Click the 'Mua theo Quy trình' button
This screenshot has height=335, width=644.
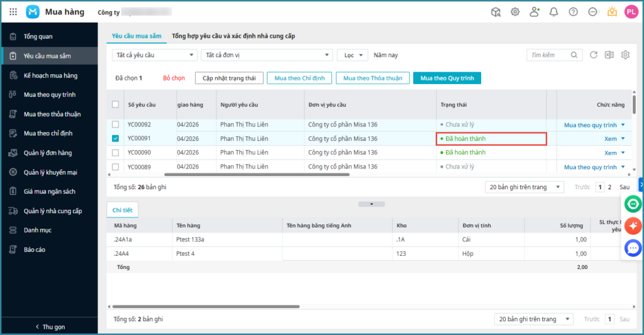point(447,78)
